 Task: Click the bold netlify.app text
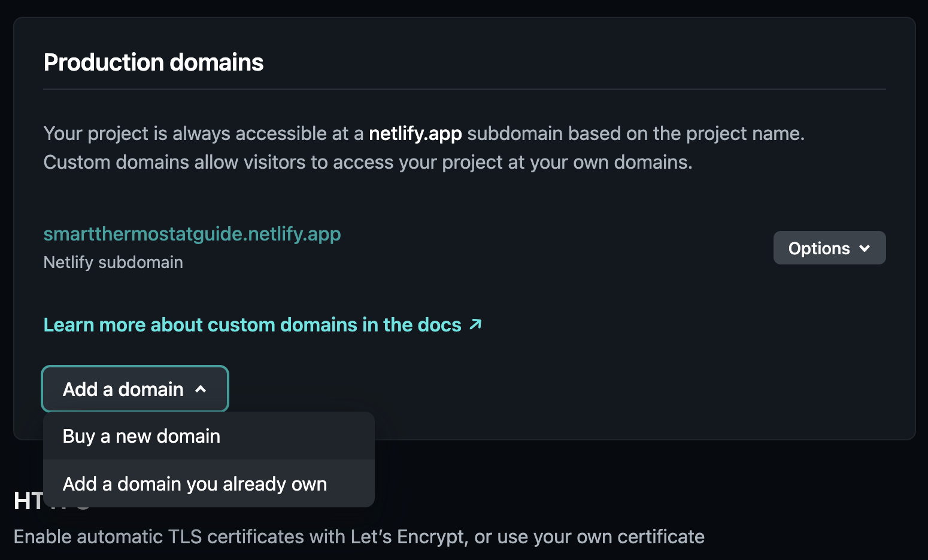[x=415, y=133]
